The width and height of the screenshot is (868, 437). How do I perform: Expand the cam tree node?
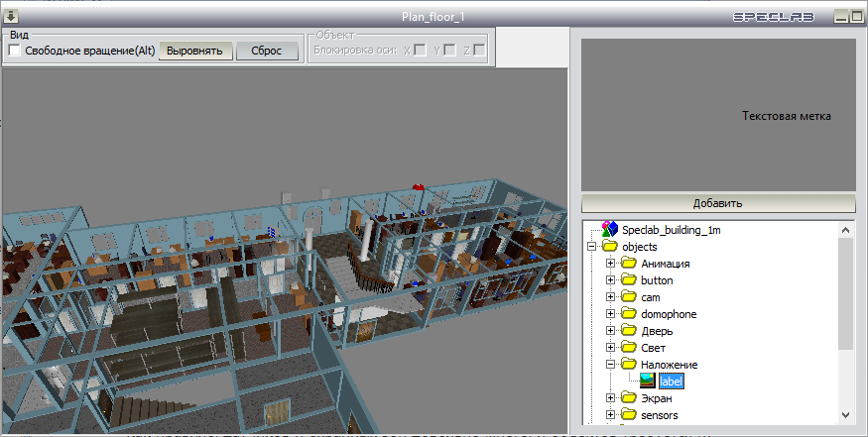coord(610,297)
